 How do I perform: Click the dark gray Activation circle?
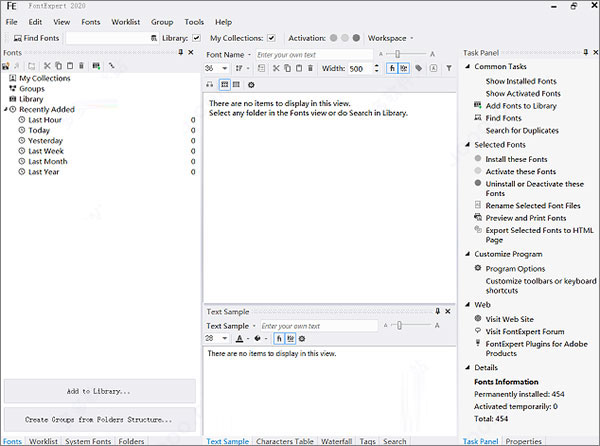coord(356,38)
